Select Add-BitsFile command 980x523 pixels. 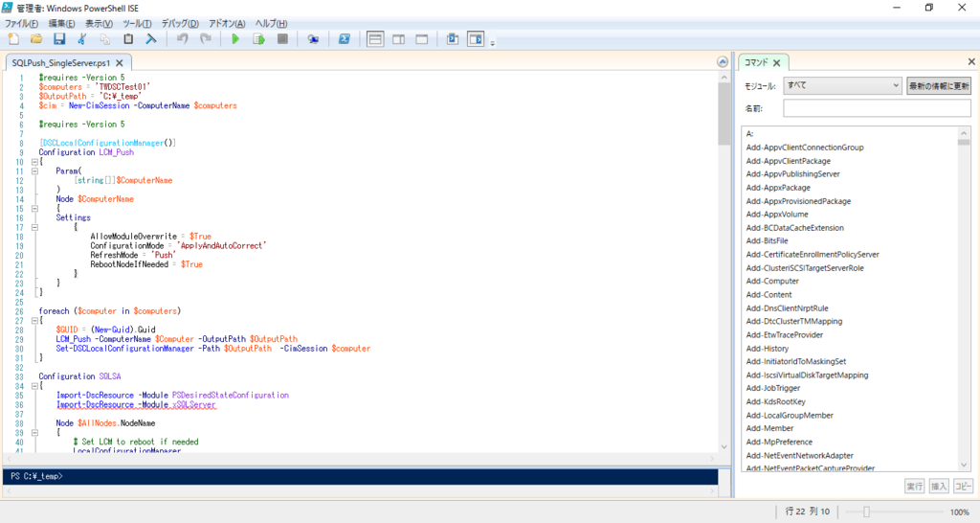(x=767, y=240)
